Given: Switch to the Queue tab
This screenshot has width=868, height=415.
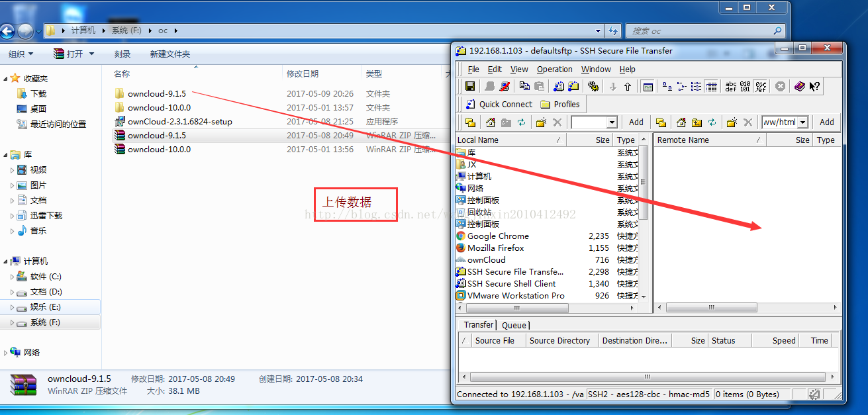Looking at the screenshot, I should click(x=514, y=325).
